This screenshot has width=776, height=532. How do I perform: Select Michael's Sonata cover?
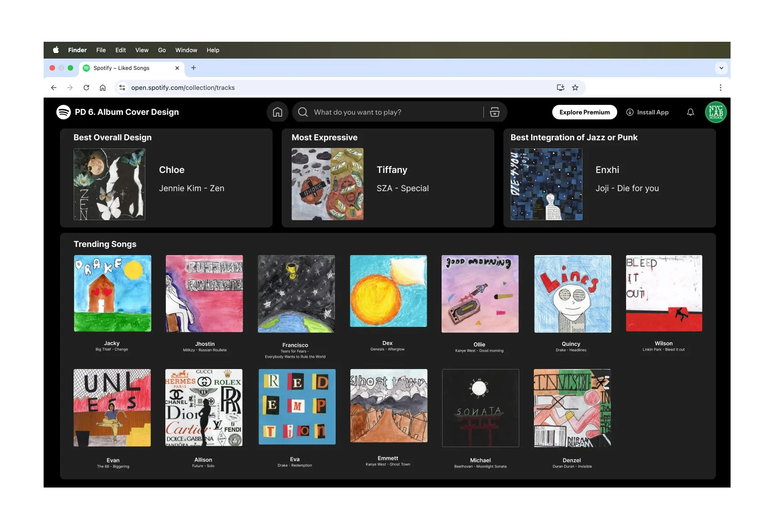481,408
